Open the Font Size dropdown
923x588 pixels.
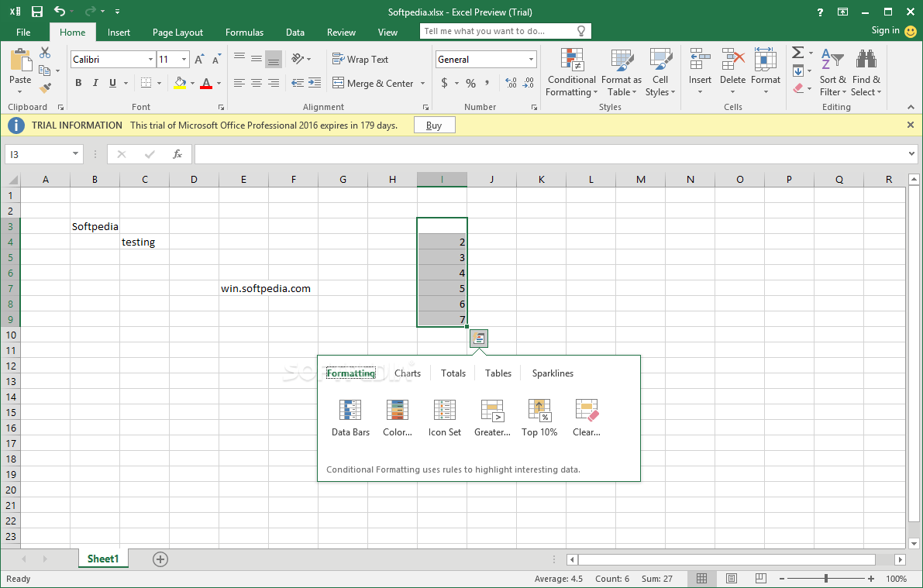[184, 59]
